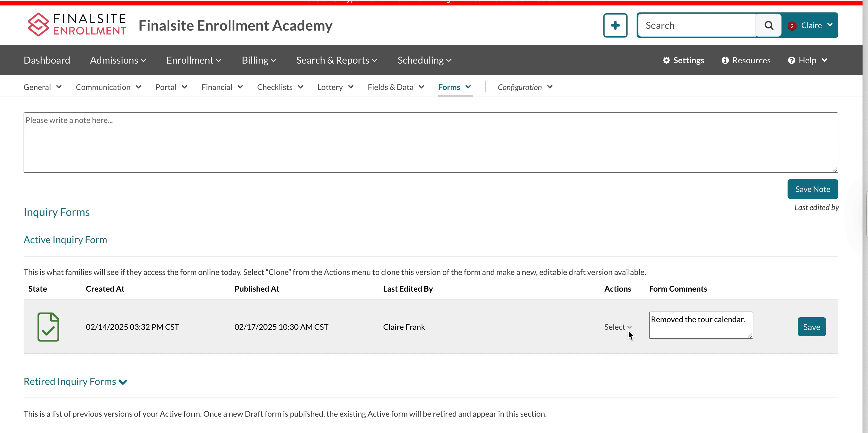Click the active inquiry form checkmark icon
The width and height of the screenshot is (868, 433).
pyautogui.click(x=47, y=326)
